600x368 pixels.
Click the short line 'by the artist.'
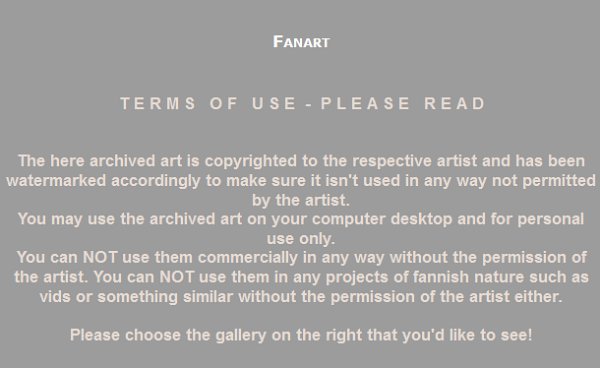tap(301, 200)
